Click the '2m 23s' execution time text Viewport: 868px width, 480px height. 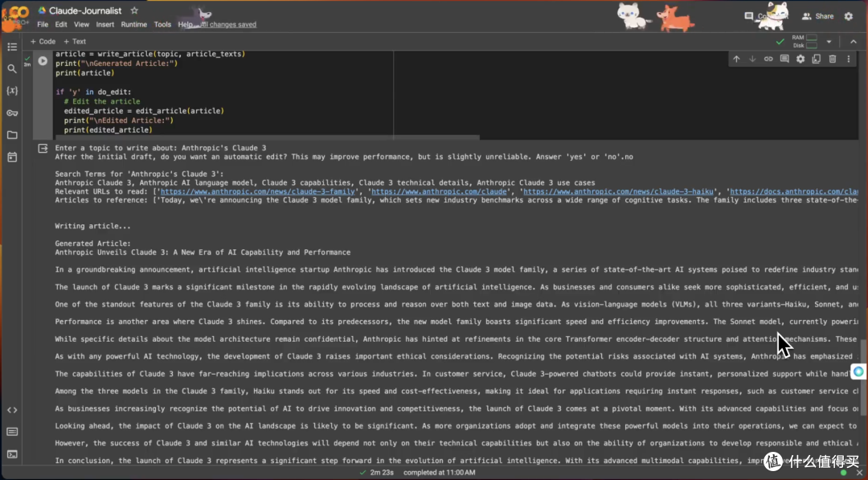(382, 473)
